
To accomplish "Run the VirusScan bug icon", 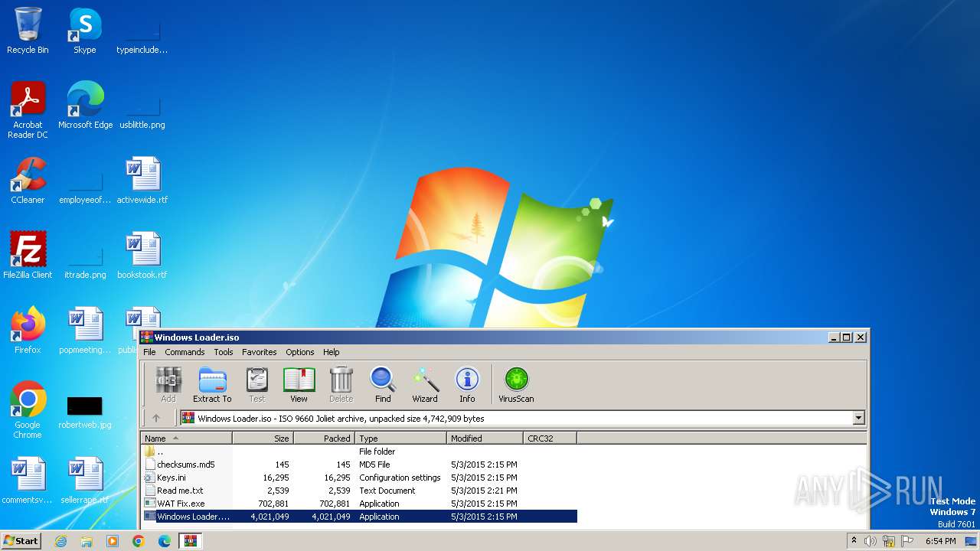I will [516, 384].
